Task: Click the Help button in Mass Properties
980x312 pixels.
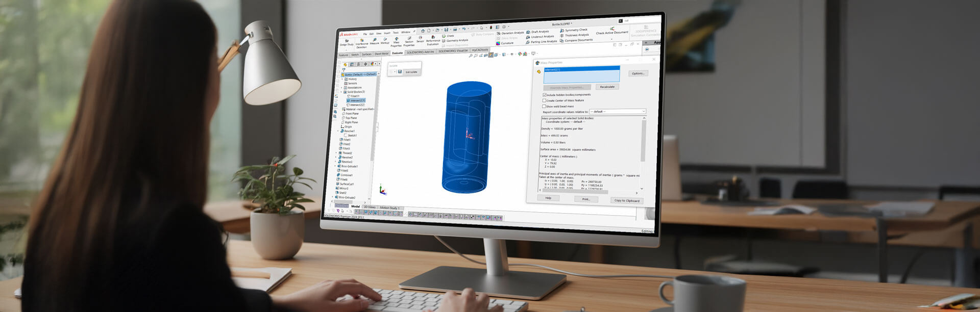Action: coord(548,198)
